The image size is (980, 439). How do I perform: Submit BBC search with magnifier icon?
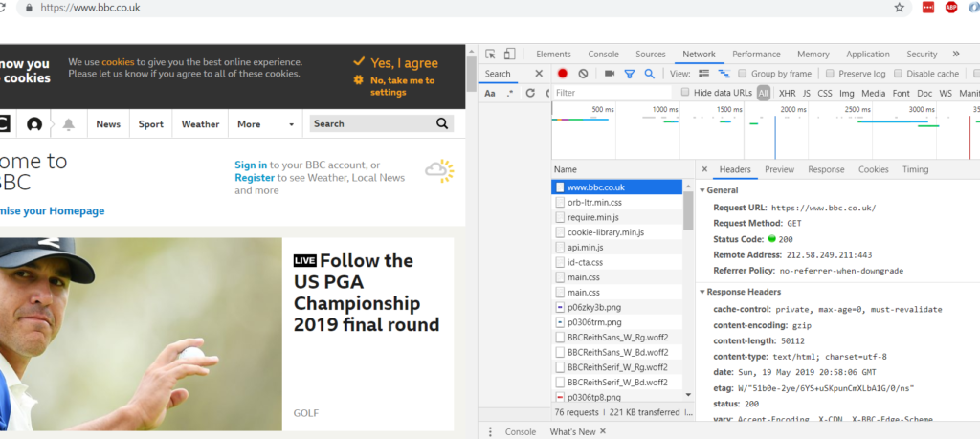coord(442,123)
